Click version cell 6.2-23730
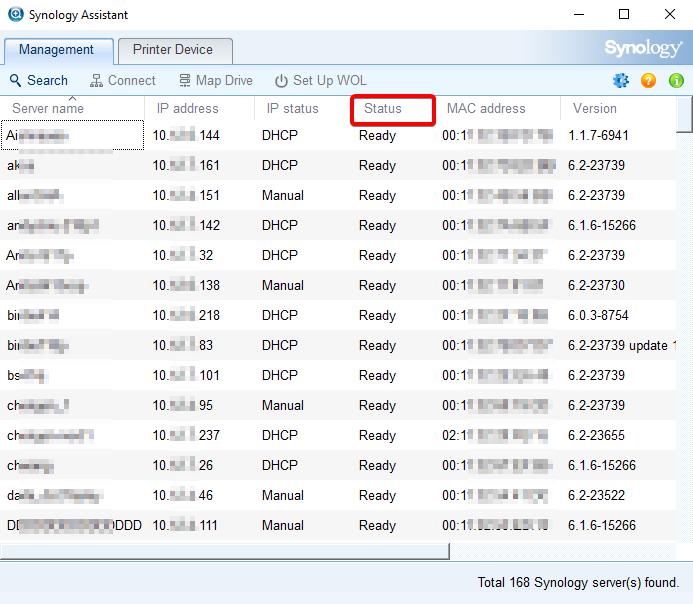 [x=596, y=285]
